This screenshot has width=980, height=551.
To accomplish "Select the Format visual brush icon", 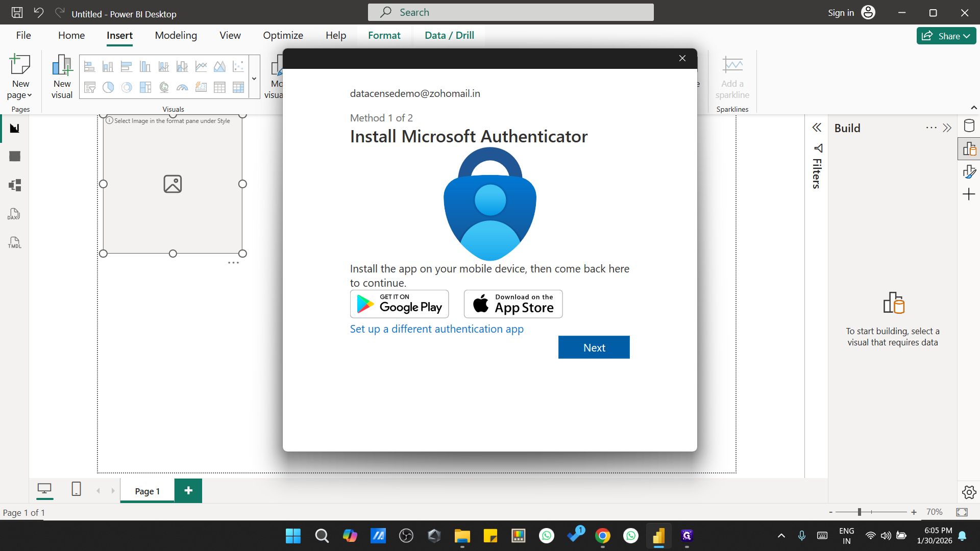I will (x=969, y=171).
